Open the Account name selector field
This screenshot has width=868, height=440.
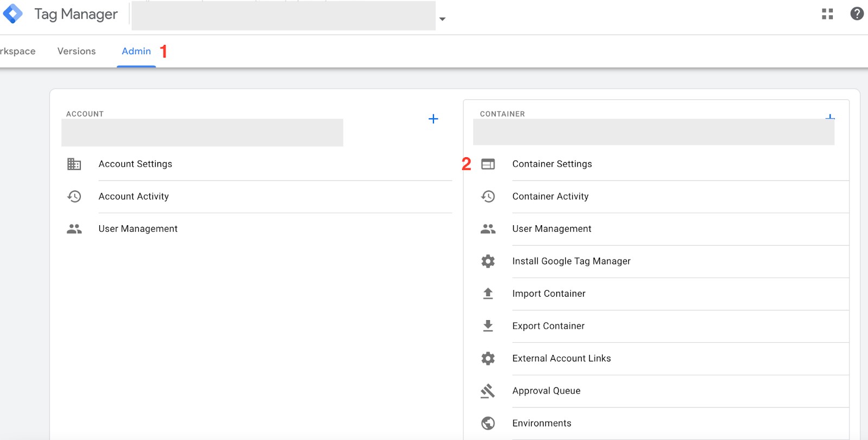(202, 132)
